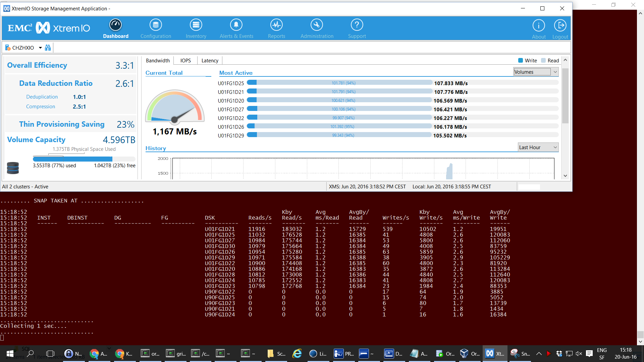This screenshot has height=362, width=644.
Task: Switch to the IOPS tab
Action: point(185,61)
